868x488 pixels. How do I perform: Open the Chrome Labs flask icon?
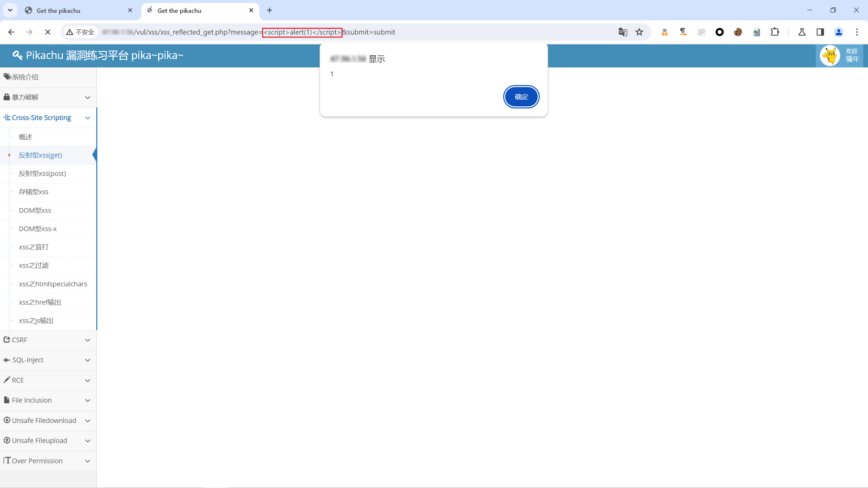[x=802, y=32]
